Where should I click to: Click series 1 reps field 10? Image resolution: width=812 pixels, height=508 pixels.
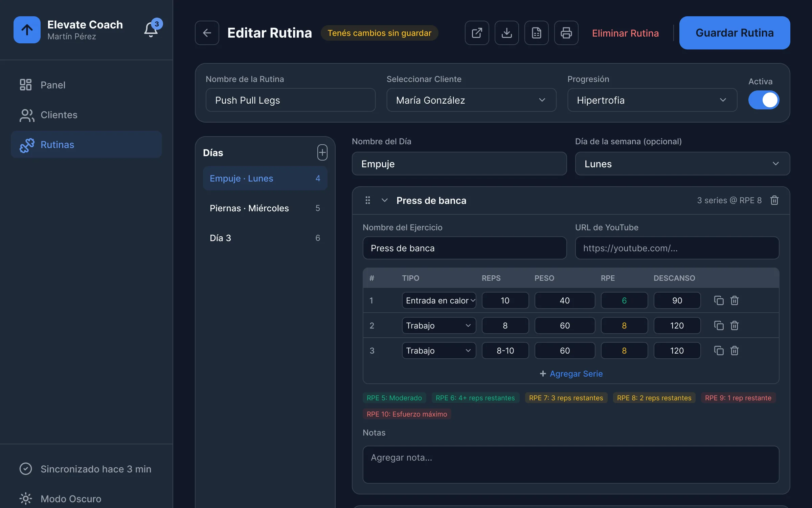tap(505, 300)
